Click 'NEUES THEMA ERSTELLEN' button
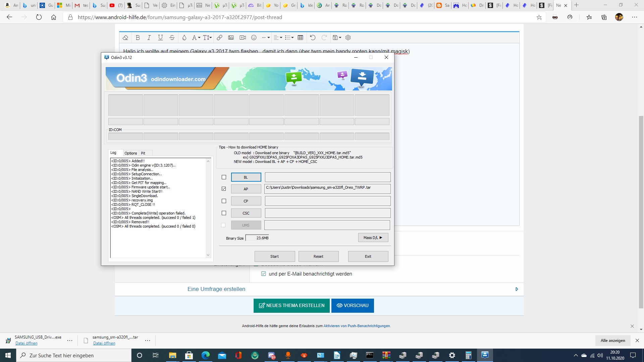 pyautogui.click(x=291, y=306)
